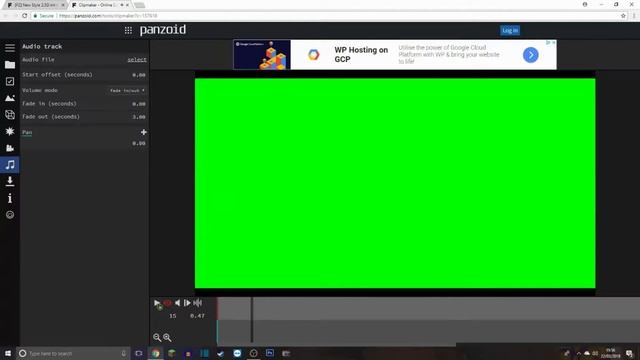Open the checkbox settings icon in the sidebar
Image resolution: width=640 pixels, height=360 pixels.
pyautogui.click(x=10, y=81)
